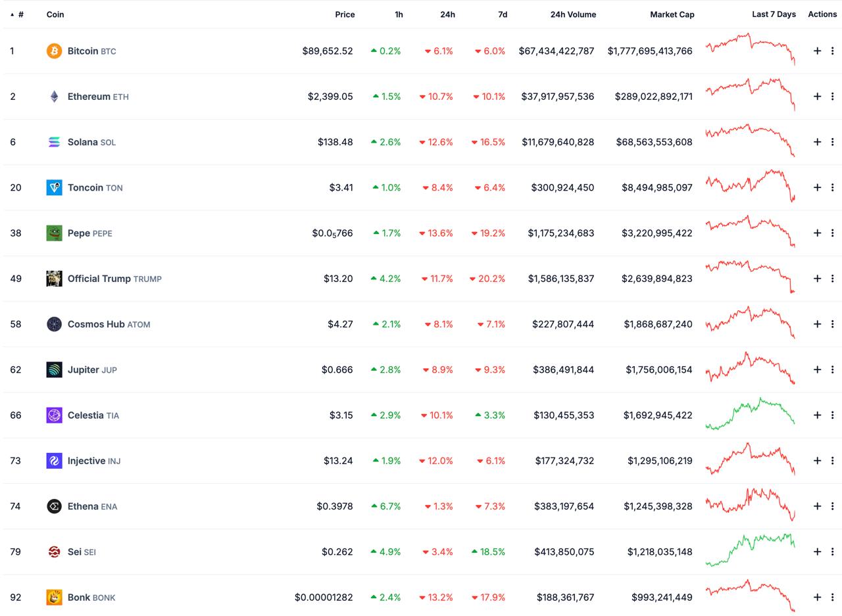842x616 pixels.
Task: Add Cosmos Hub using the plus icon
Action: pos(817,324)
